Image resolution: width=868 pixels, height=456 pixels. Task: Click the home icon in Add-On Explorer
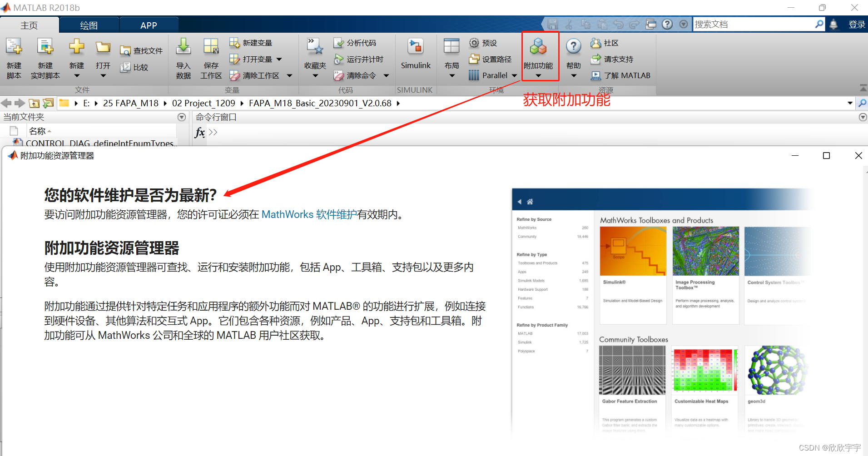pyautogui.click(x=530, y=201)
